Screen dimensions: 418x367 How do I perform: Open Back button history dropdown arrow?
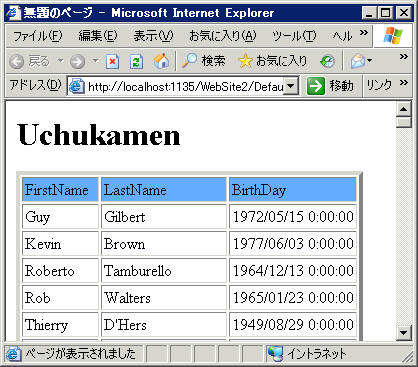coord(60,61)
